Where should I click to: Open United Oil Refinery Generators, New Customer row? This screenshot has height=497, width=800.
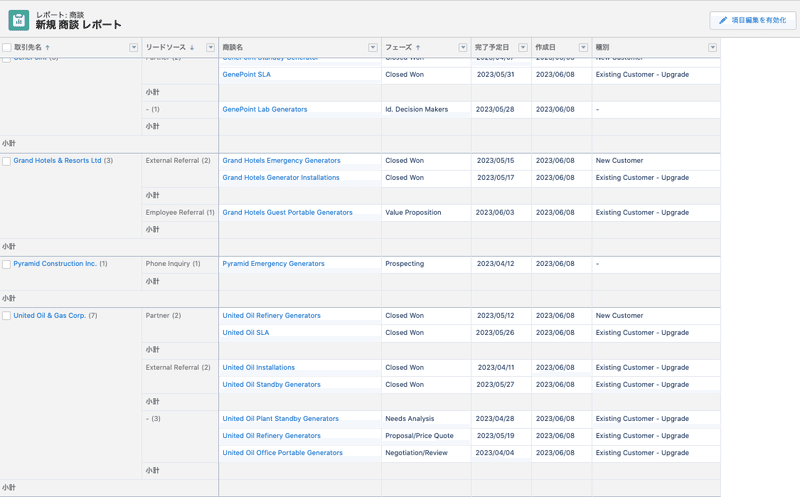click(x=271, y=316)
